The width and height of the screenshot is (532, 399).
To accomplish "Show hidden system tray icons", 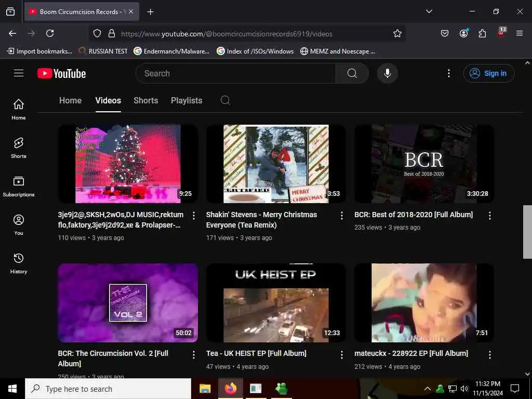I will 428,389.
